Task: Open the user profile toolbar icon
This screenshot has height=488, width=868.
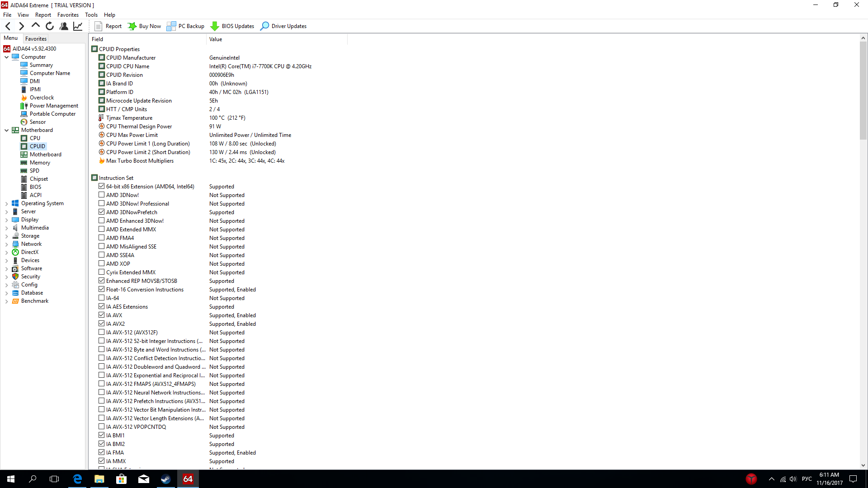Action: pyautogui.click(x=64, y=26)
